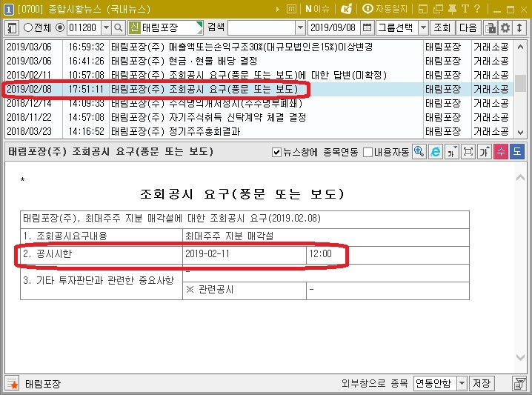Decrease font size with small 가 icon
This screenshot has height=395, width=532.
451,152
